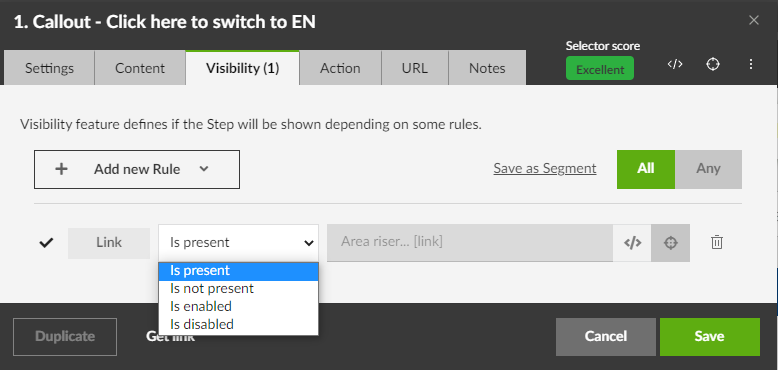Open the code view icon in header

click(675, 64)
